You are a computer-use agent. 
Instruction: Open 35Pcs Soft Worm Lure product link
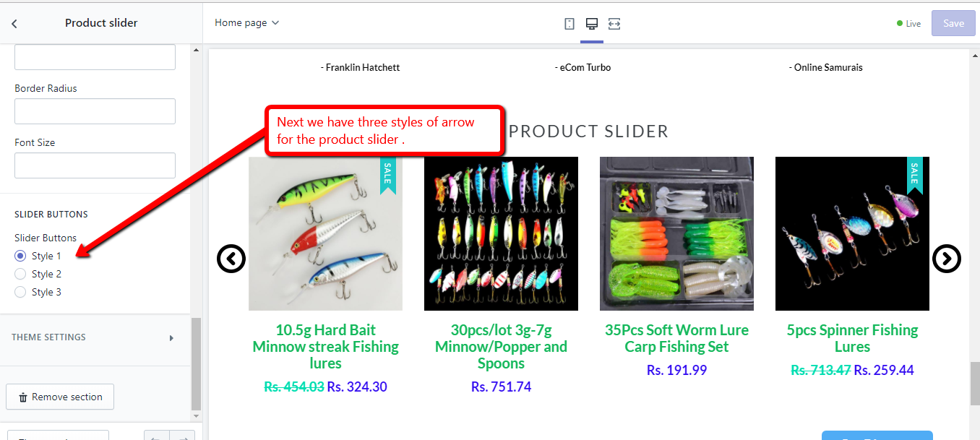tap(676, 338)
